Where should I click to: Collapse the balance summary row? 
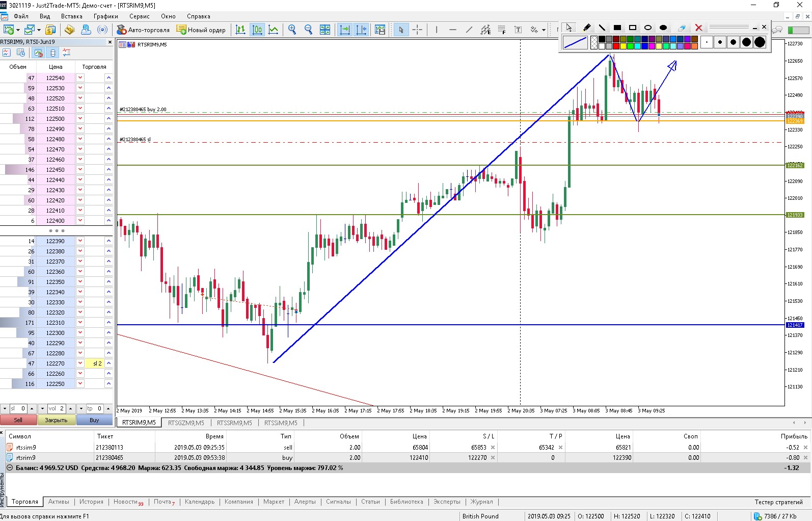pyautogui.click(x=10, y=467)
